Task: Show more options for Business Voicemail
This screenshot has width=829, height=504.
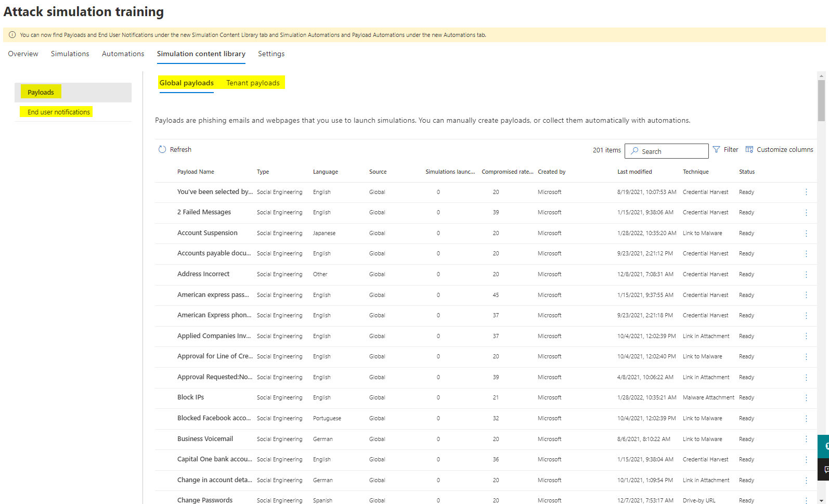Action: (806, 440)
